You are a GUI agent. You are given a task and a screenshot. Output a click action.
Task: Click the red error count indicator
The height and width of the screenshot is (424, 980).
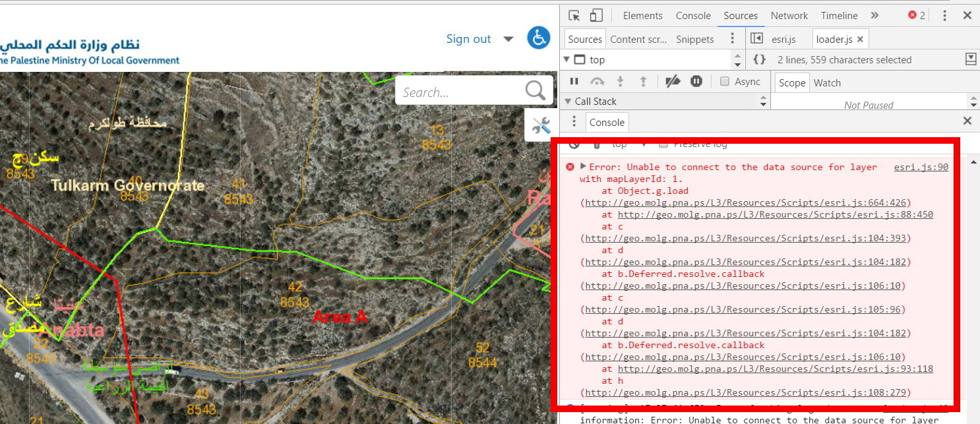tap(917, 16)
